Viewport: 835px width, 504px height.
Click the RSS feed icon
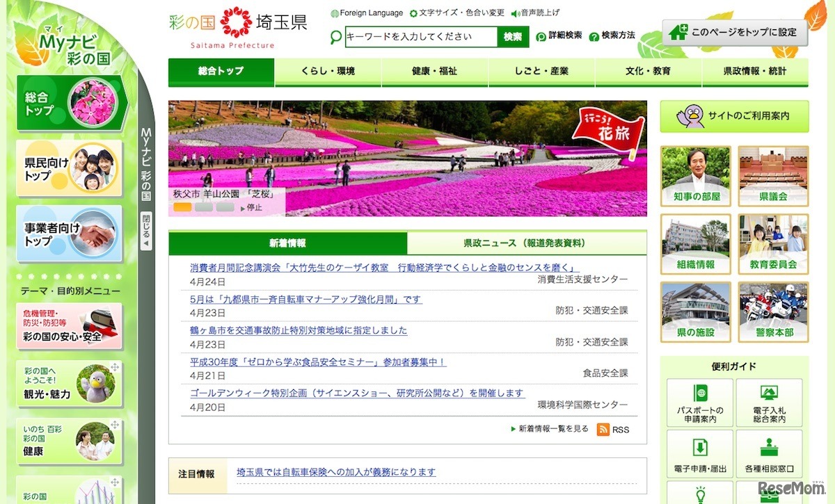click(x=603, y=429)
